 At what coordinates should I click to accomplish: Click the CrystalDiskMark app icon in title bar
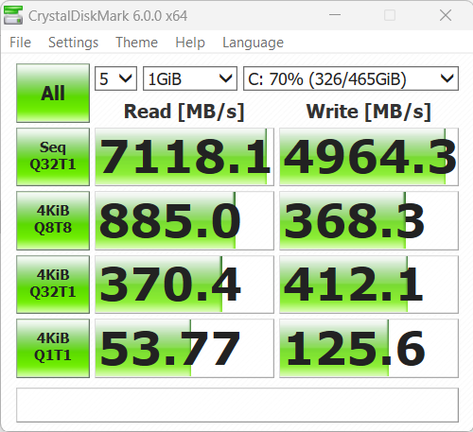pyautogui.click(x=13, y=15)
